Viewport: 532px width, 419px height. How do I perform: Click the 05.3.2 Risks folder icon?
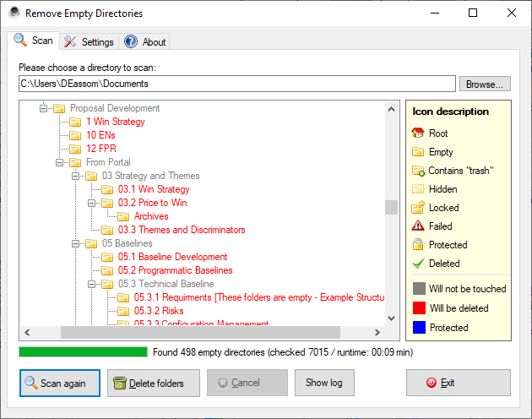[x=123, y=311]
